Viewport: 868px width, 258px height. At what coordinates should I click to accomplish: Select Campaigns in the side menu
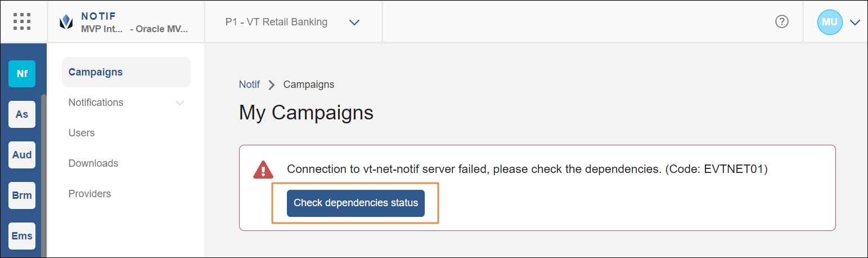click(x=96, y=72)
